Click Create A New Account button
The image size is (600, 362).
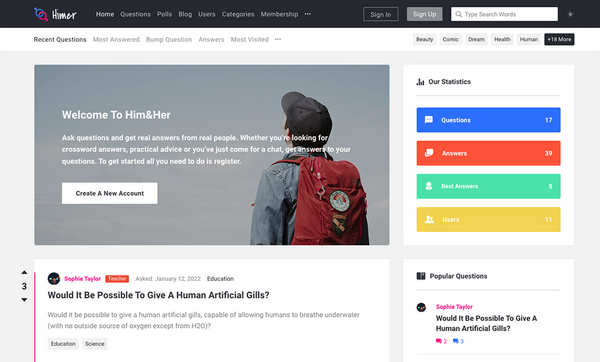(x=109, y=193)
